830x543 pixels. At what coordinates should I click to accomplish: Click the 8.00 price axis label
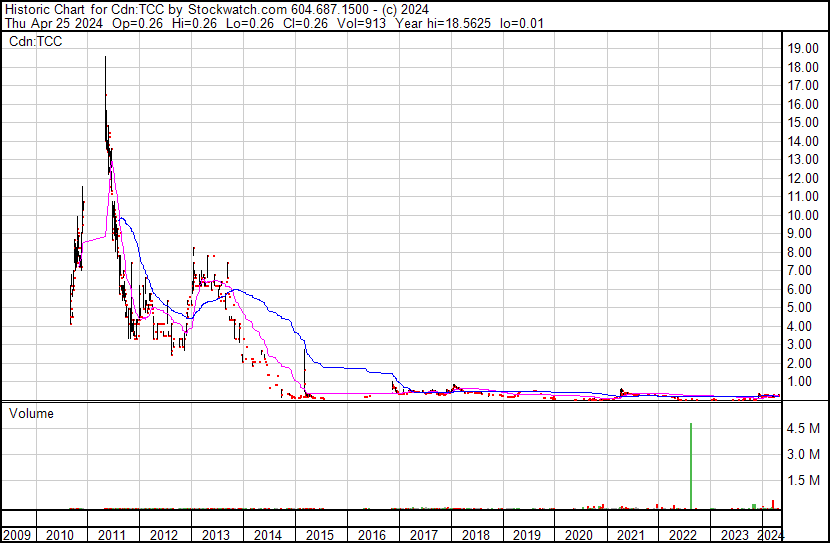pyautogui.click(x=799, y=252)
